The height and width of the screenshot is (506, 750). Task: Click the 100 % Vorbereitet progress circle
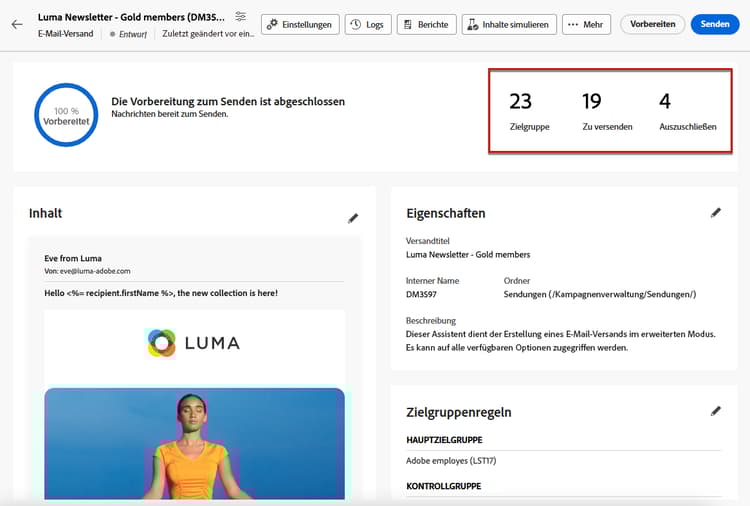(66, 115)
